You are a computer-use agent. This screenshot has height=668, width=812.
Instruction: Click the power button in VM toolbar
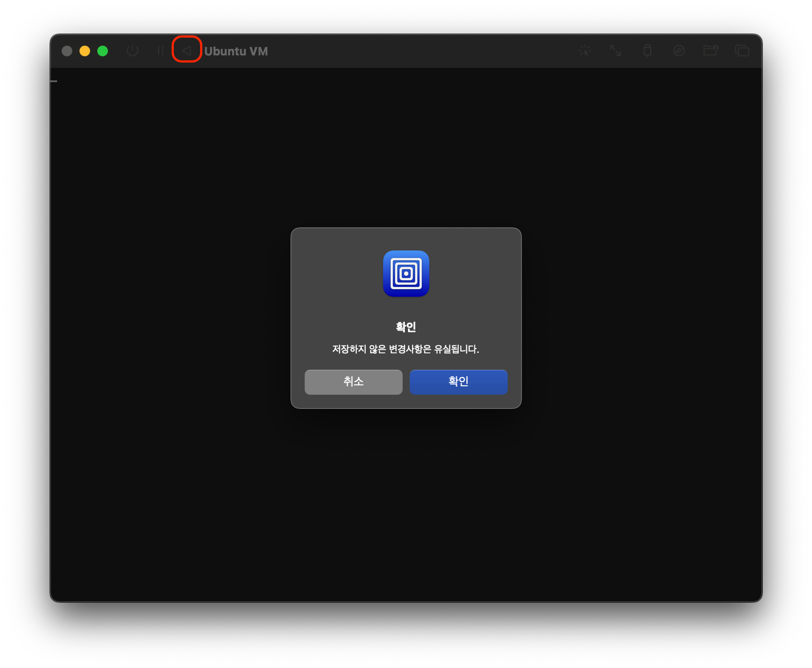pos(132,51)
